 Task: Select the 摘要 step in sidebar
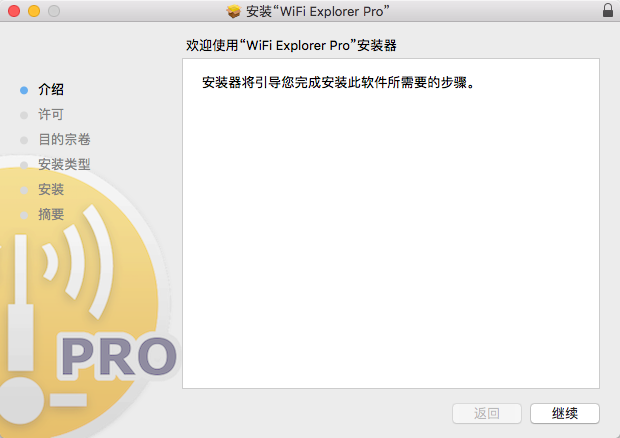tap(51, 214)
